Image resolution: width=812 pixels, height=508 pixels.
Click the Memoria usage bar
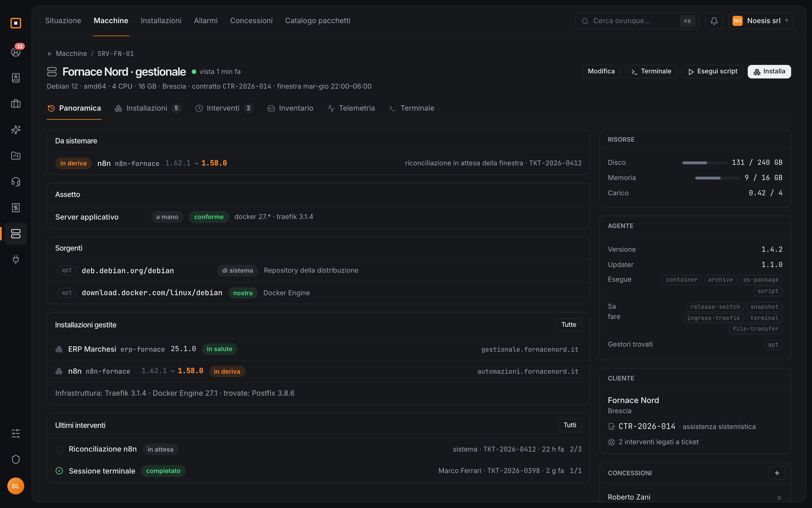[717, 178]
